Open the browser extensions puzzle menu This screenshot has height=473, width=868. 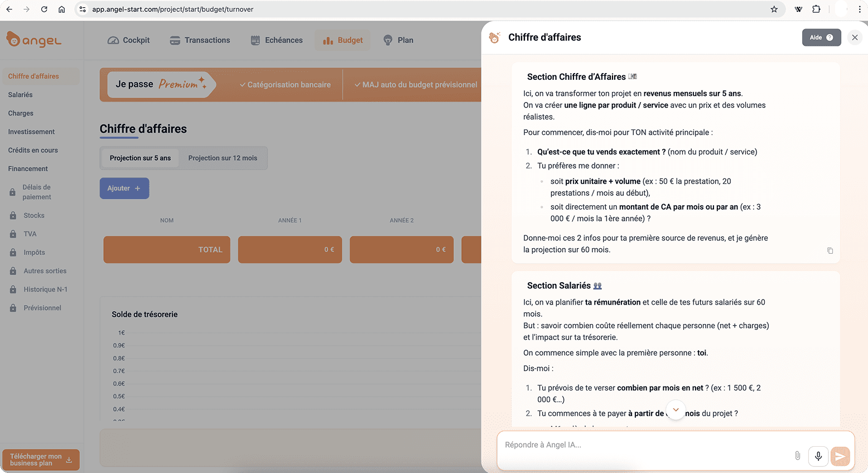(x=817, y=9)
